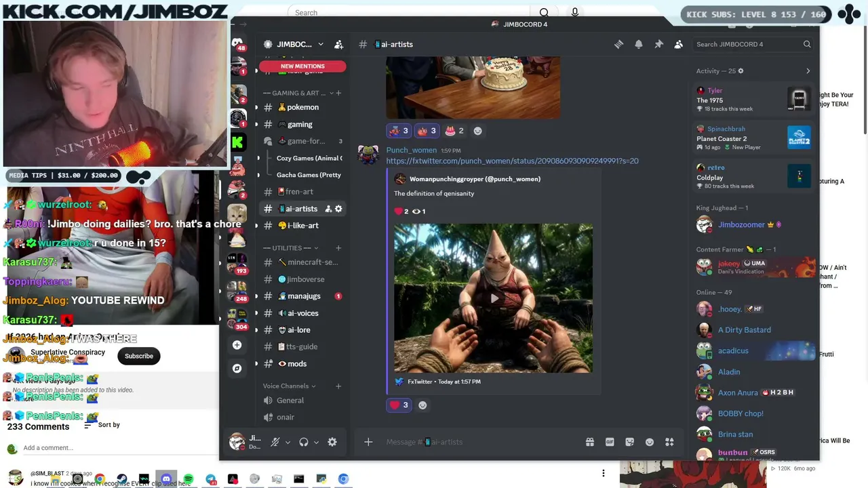Create a new voice channel
The width and height of the screenshot is (868, 488).
338,386
